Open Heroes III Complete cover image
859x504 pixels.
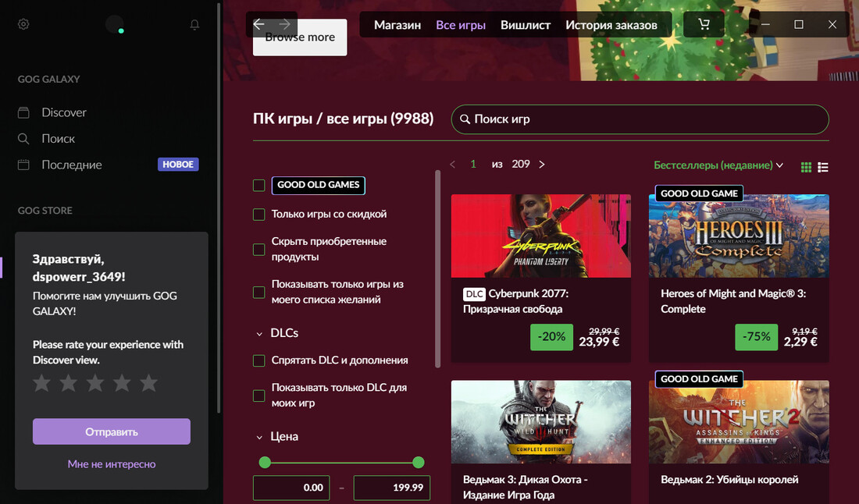tap(739, 236)
